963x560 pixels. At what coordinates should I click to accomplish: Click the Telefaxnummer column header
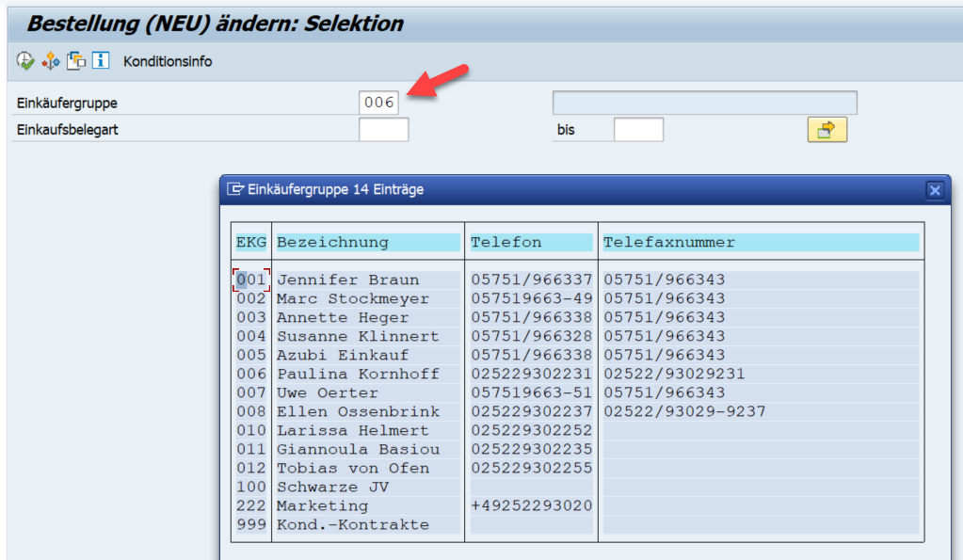[669, 242]
